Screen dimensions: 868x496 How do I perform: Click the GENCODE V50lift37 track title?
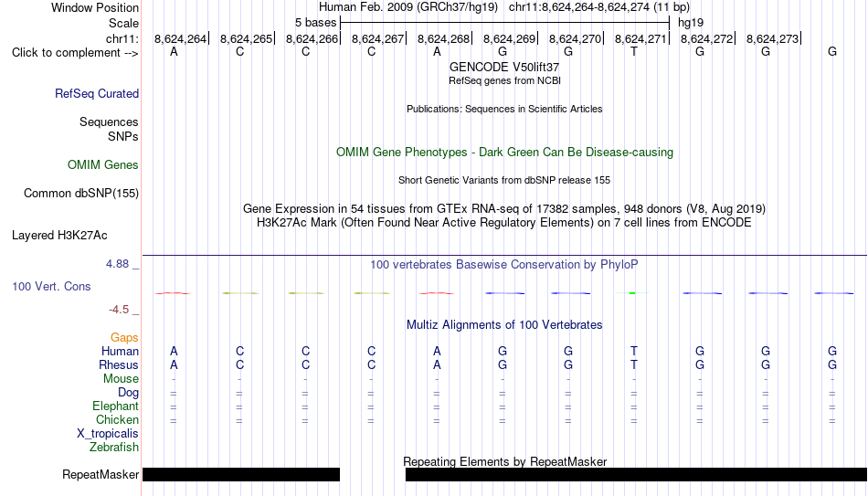click(x=504, y=67)
